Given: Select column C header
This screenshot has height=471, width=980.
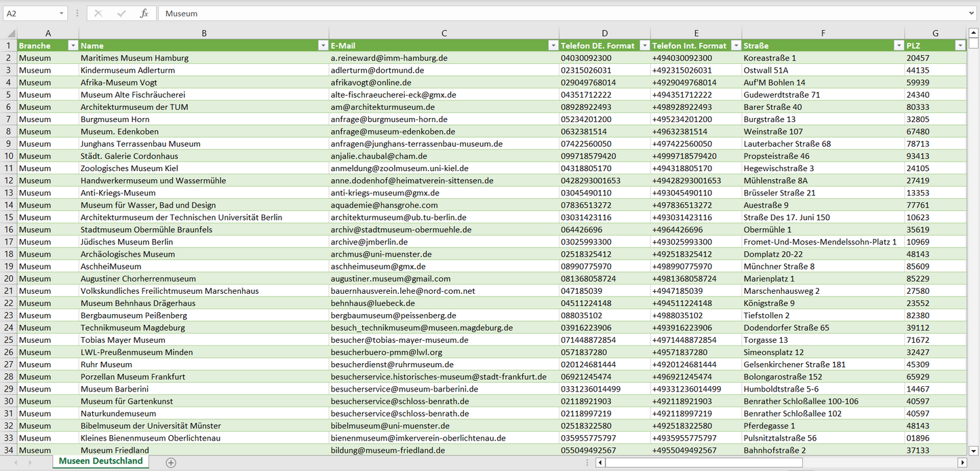Looking at the screenshot, I should click(444, 33).
